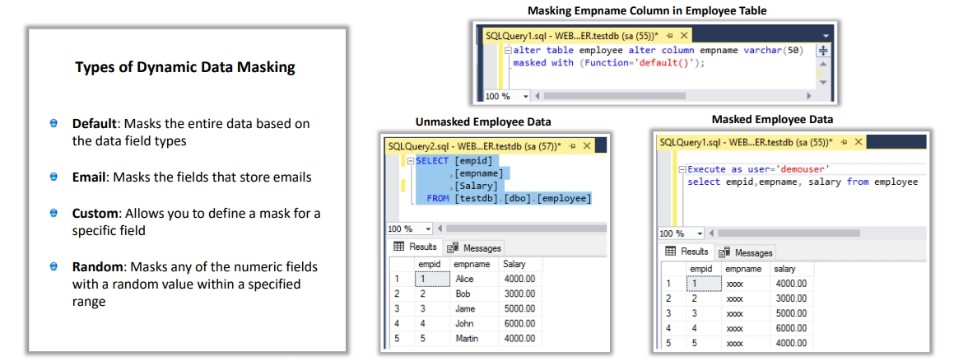
Task: Open the Messages tab in the Unmasked window
Action: click(474, 248)
